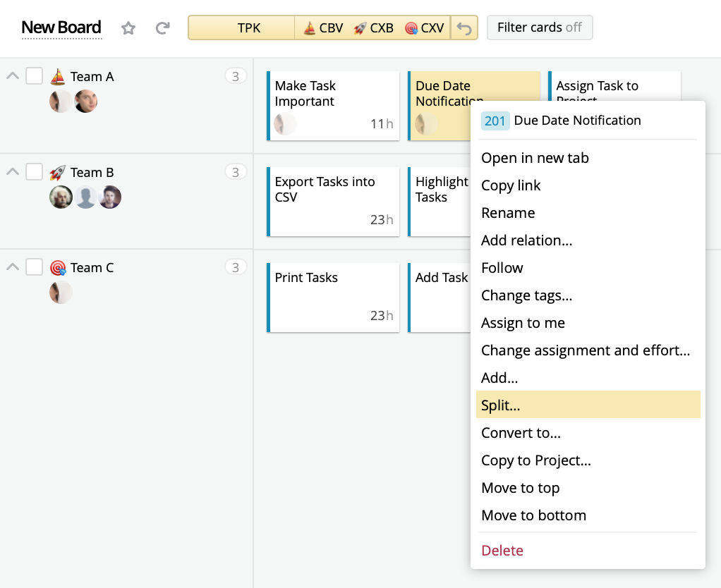Click the undo arrow in the tag toolbar

(465, 27)
